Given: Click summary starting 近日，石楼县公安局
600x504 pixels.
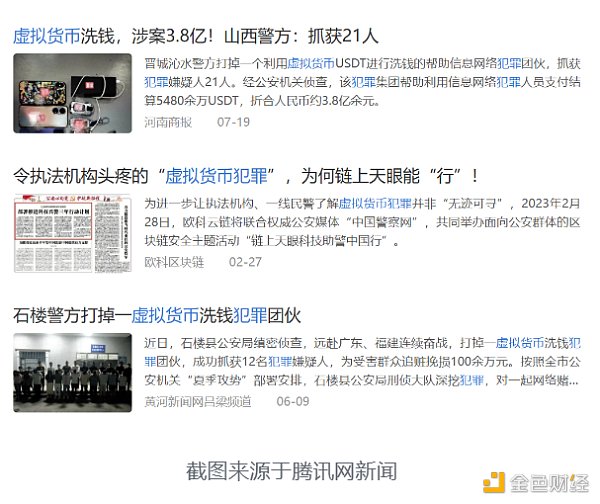Looking at the screenshot, I should pyautogui.click(x=362, y=362).
